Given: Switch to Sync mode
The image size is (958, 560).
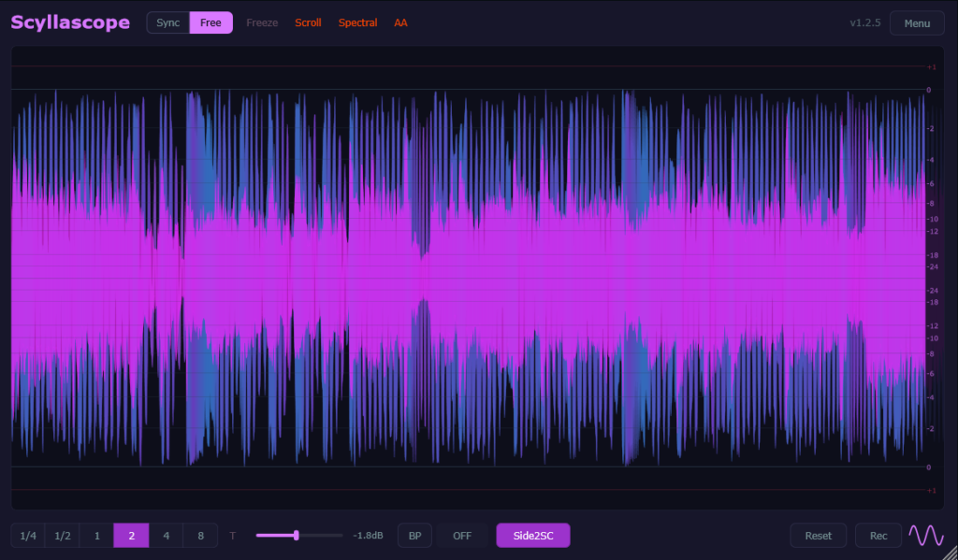Looking at the screenshot, I should (x=168, y=22).
